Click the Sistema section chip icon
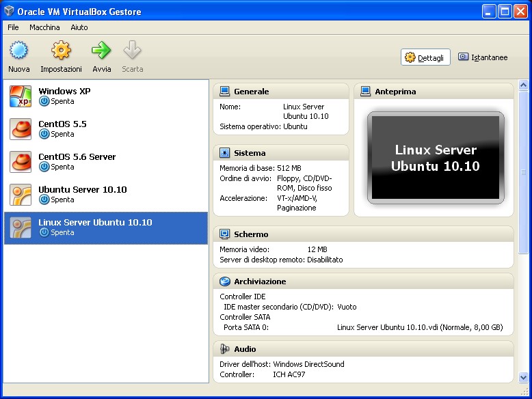 click(x=224, y=153)
